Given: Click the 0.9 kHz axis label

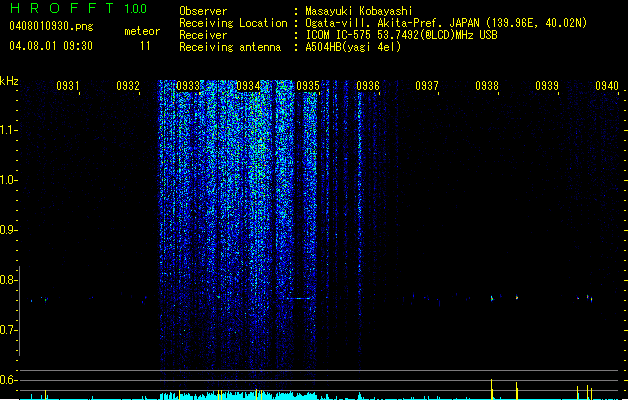Looking at the screenshot, I should pos(8,230).
